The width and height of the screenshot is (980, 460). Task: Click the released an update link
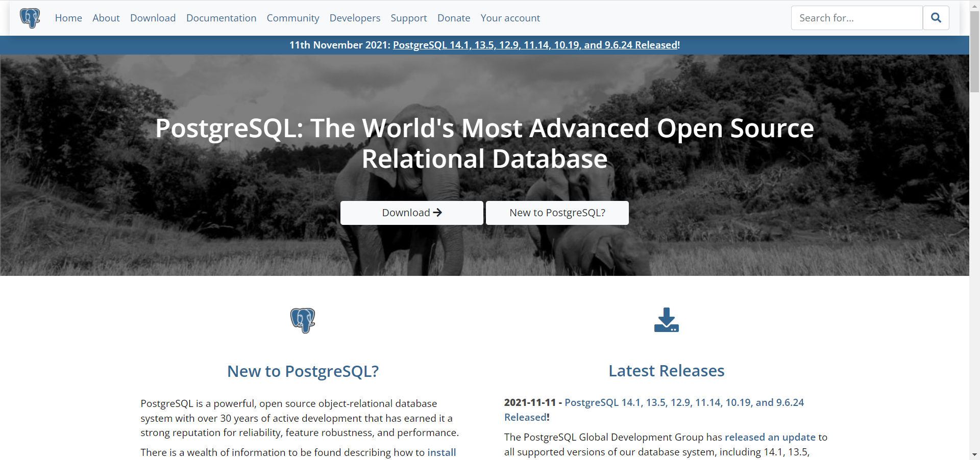point(770,437)
